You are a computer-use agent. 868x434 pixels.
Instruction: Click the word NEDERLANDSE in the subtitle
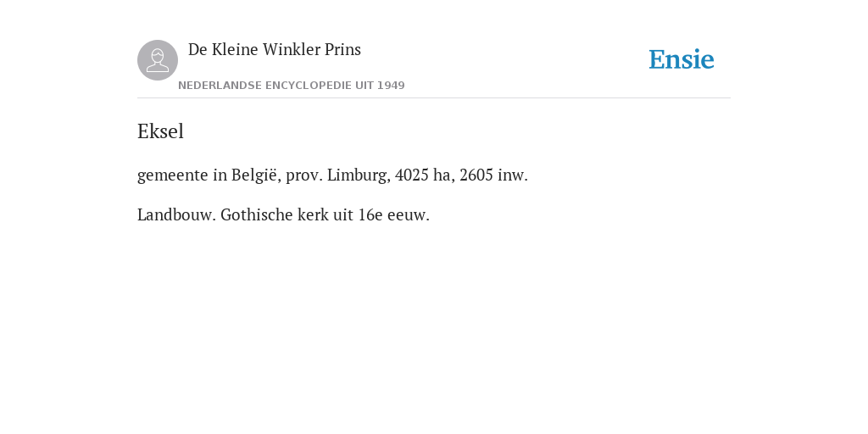click(220, 86)
